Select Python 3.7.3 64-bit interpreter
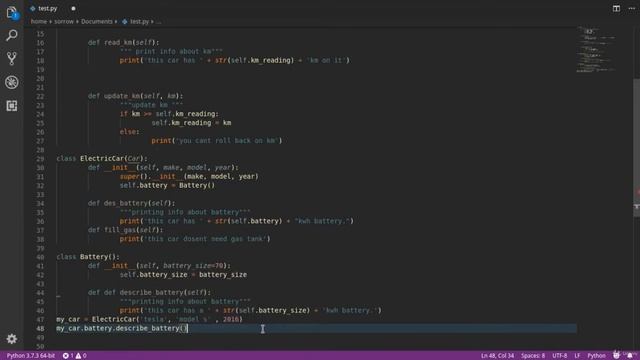Viewport: 640px width, 360px height. tap(31, 356)
